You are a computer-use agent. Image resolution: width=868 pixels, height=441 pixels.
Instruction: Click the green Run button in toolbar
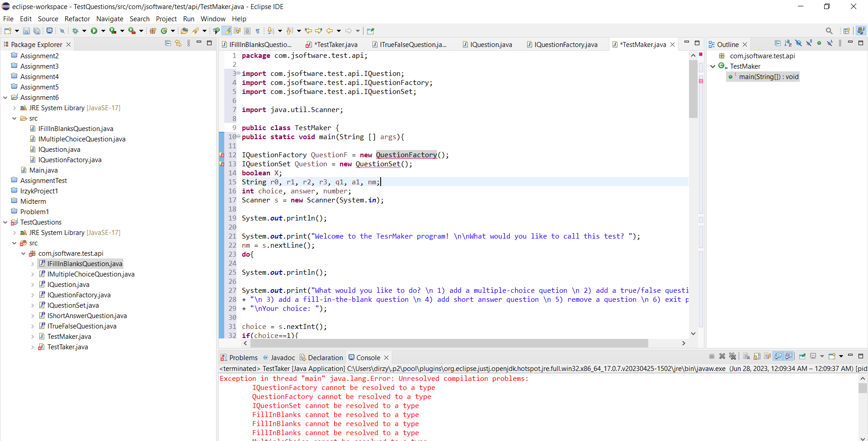[x=94, y=31]
